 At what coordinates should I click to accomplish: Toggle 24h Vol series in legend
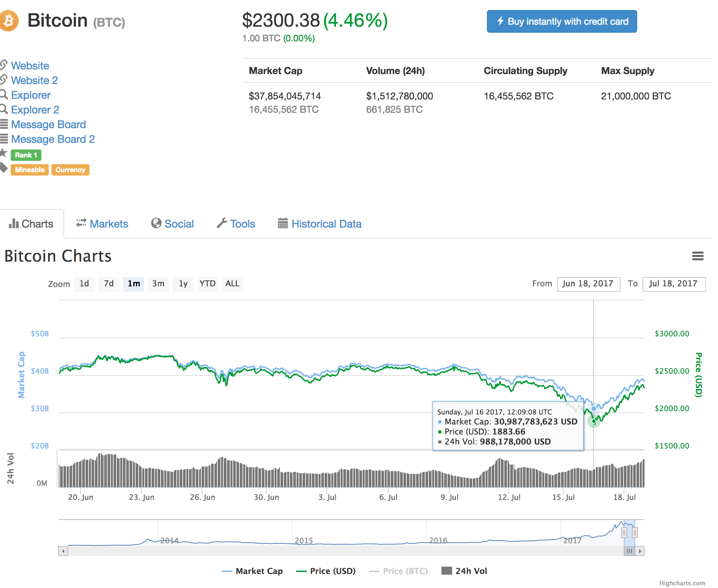(x=464, y=571)
